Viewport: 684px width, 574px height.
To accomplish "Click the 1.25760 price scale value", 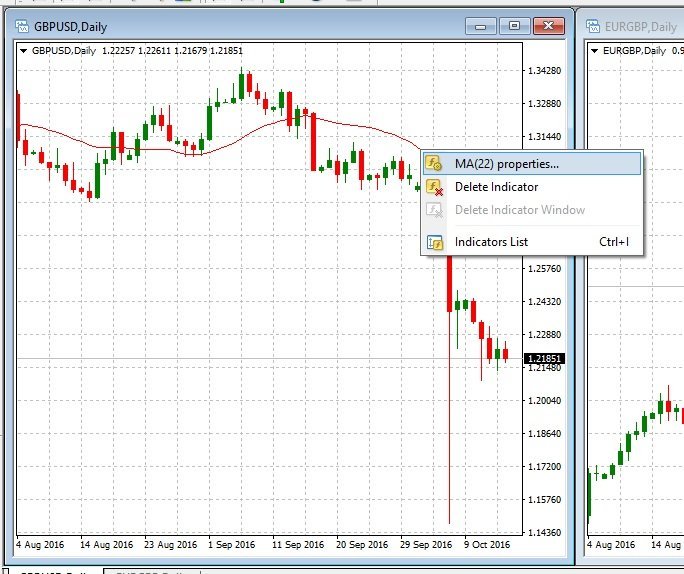I will click(x=544, y=269).
